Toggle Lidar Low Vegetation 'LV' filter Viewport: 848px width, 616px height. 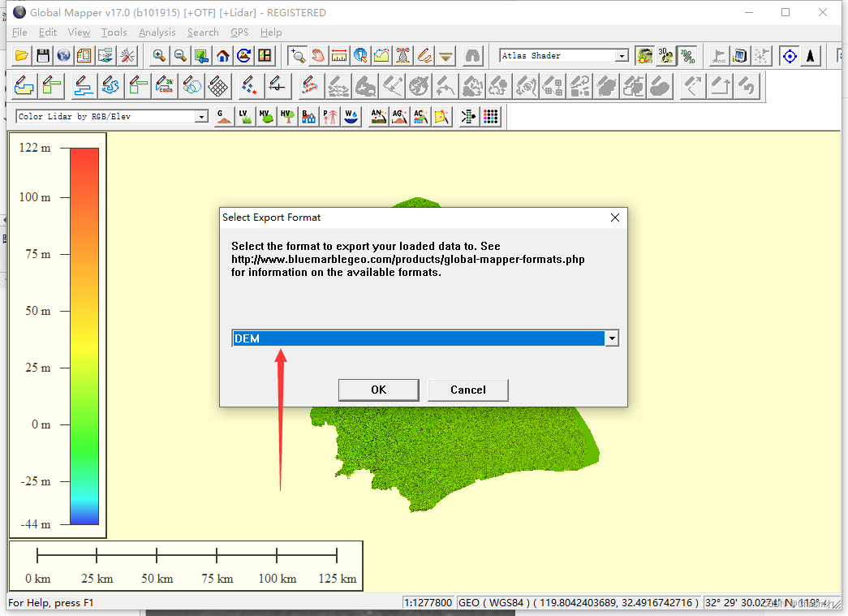[x=245, y=117]
